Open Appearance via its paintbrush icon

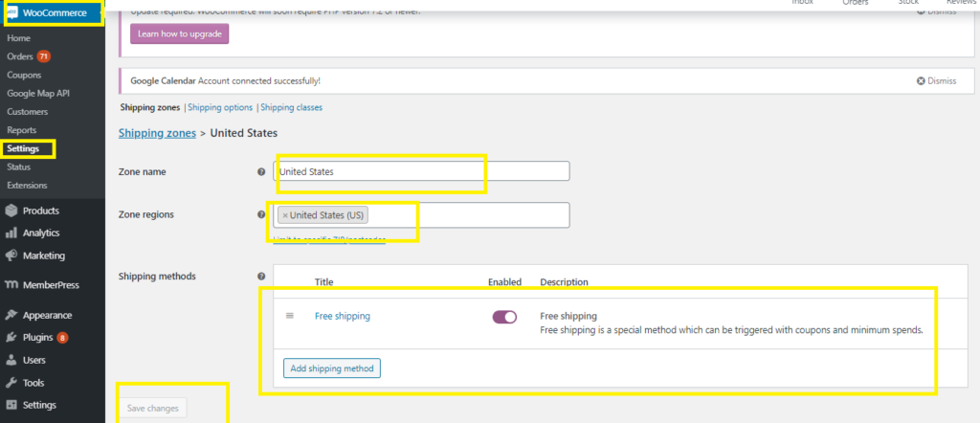11,315
